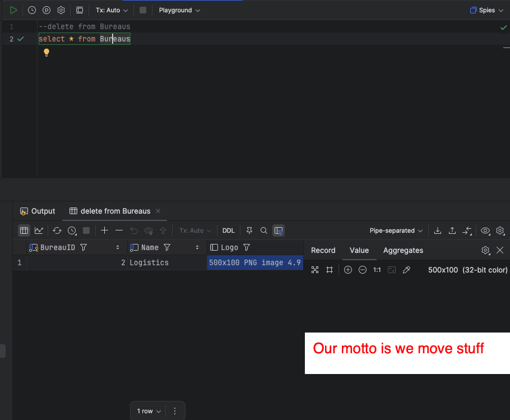This screenshot has width=510, height=420.
Task: Open the DDL for the Bureaus table
Action: 228,230
